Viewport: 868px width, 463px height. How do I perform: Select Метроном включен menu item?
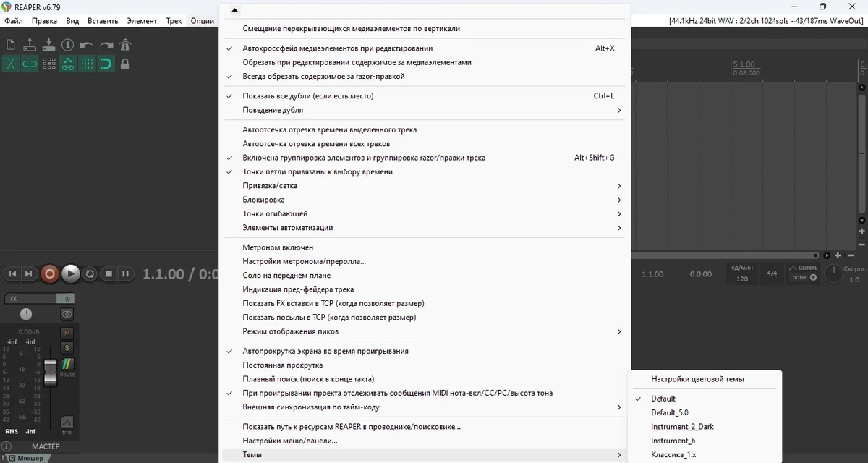424,247
